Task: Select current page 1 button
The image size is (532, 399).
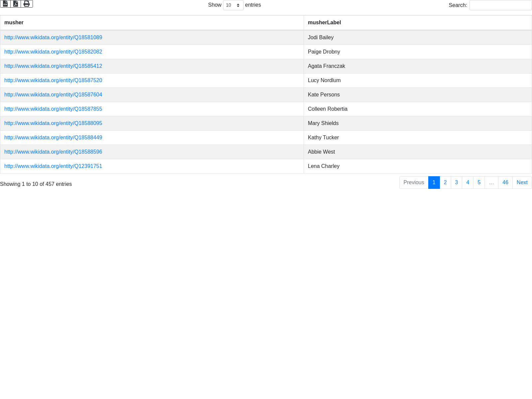Action: [434, 183]
